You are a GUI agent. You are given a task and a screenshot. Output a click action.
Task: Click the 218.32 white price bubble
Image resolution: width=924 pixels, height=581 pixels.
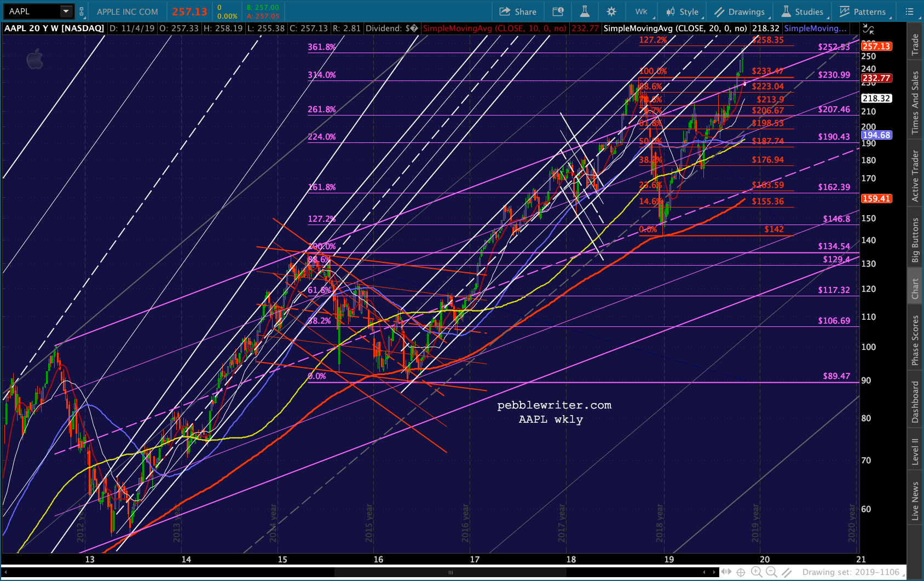pyautogui.click(x=876, y=99)
